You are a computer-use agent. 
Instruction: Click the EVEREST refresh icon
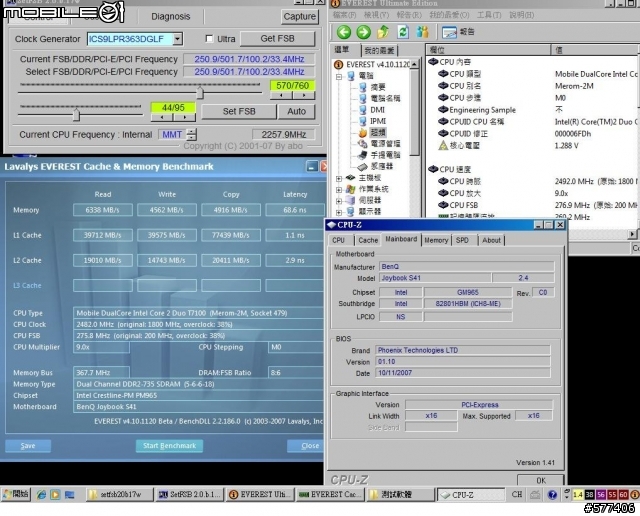tap(403, 31)
